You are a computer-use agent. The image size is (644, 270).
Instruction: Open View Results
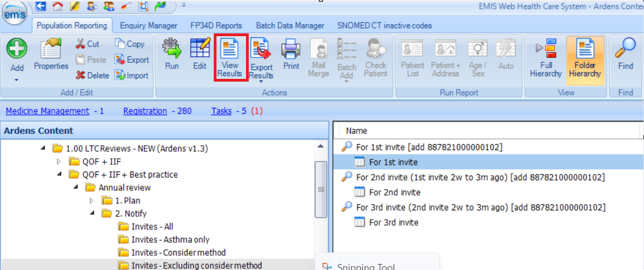[230, 58]
